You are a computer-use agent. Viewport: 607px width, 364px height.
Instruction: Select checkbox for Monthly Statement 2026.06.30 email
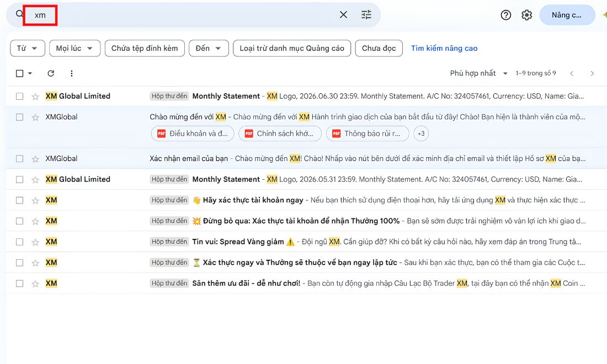20,97
